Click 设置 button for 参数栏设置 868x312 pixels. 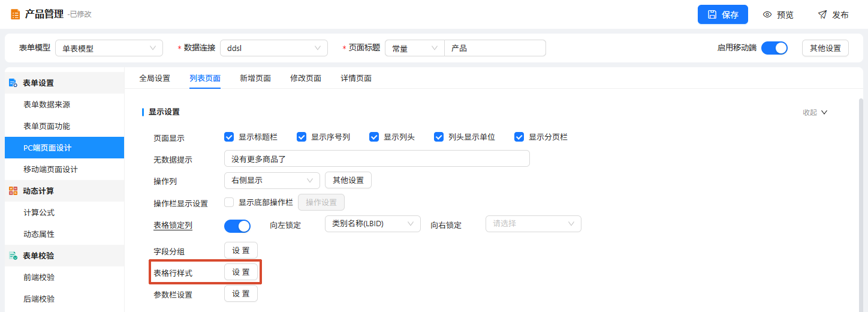click(241, 293)
